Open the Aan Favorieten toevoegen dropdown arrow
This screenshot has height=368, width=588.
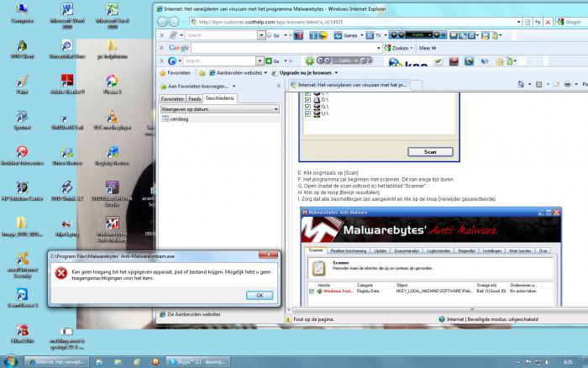[234, 87]
